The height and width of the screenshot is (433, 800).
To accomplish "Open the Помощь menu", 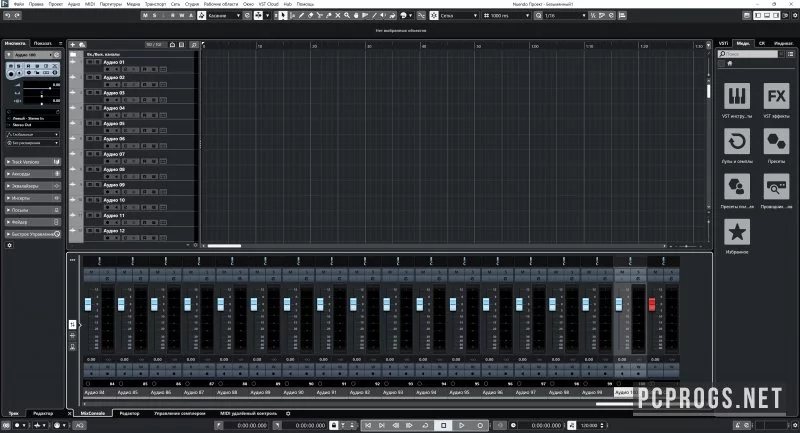I will point(305,4).
